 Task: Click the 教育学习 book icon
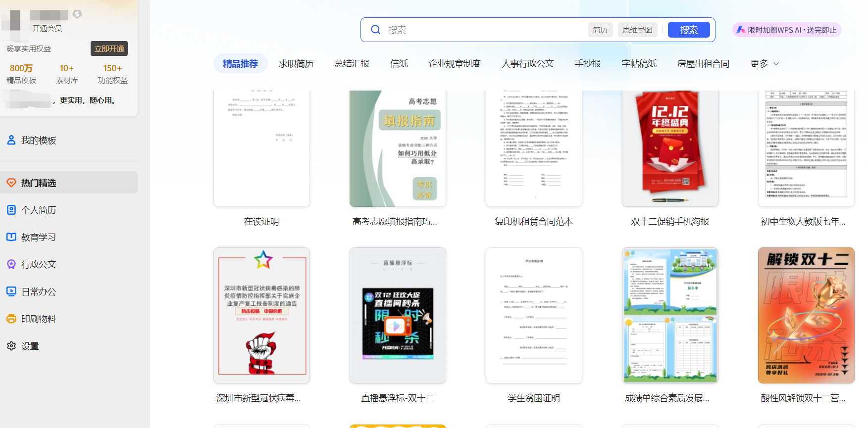point(11,237)
